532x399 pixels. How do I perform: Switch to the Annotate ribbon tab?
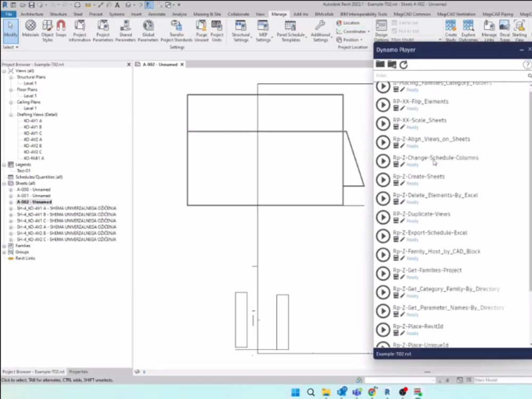[x=157, y=14]
